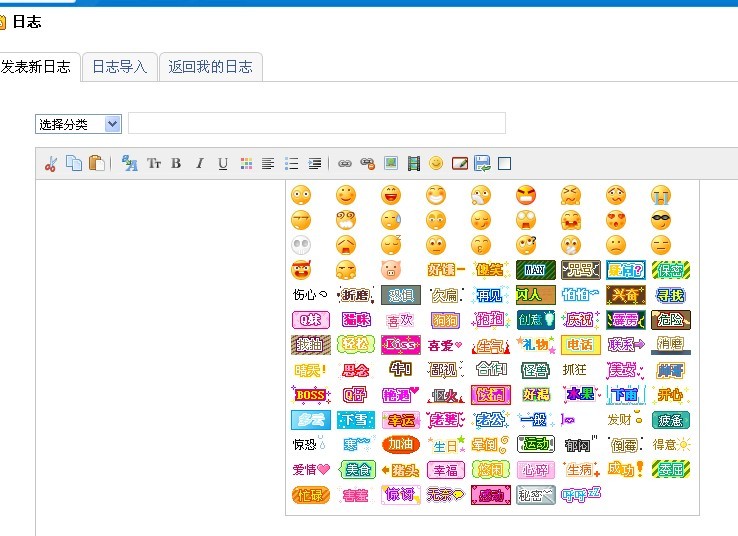The height and width of the screenshot is (536, 738).
Task: Insert the 电话 text sticker
Action: [580, 345]
